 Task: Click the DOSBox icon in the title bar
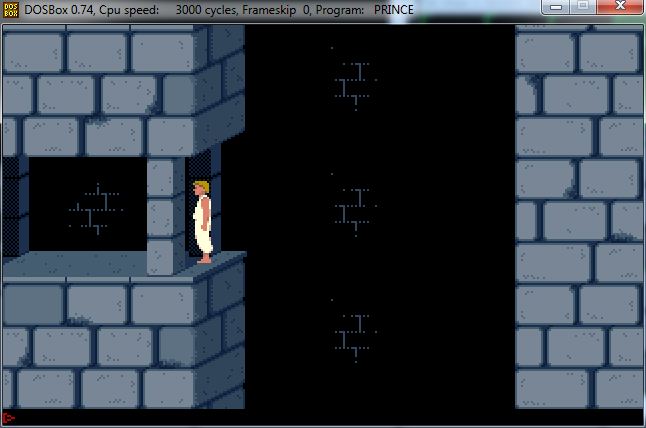click(x=11, y=10)
